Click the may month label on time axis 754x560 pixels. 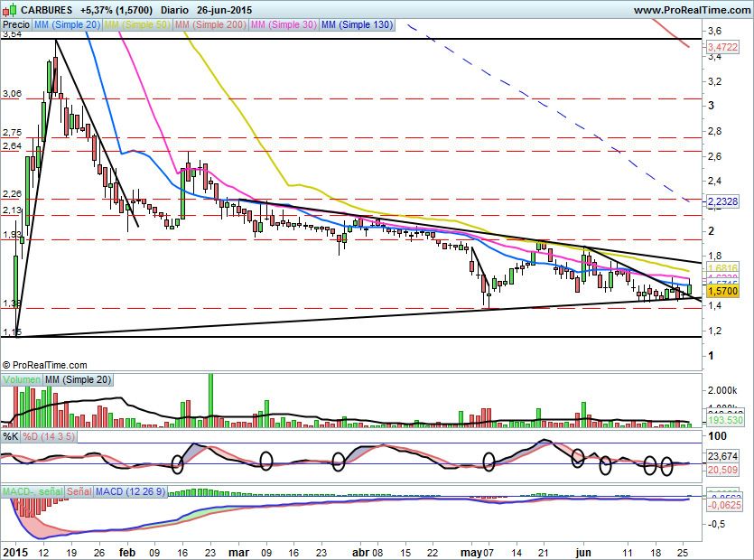pos(470,552)
